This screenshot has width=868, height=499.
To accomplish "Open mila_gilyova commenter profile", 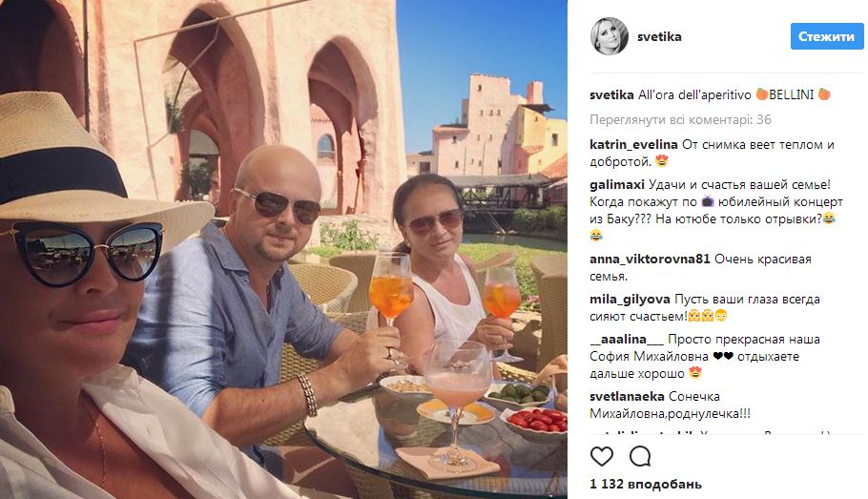I will (x=630, y=300).
